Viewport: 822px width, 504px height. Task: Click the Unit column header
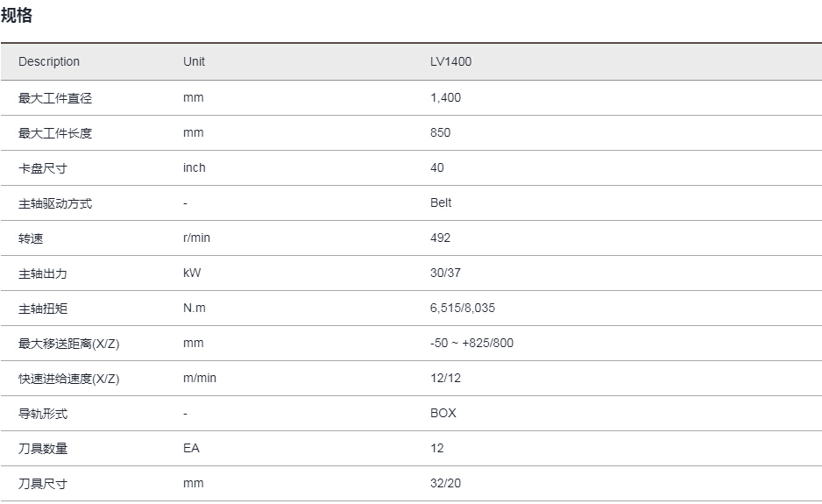click(x=194, y=62)
